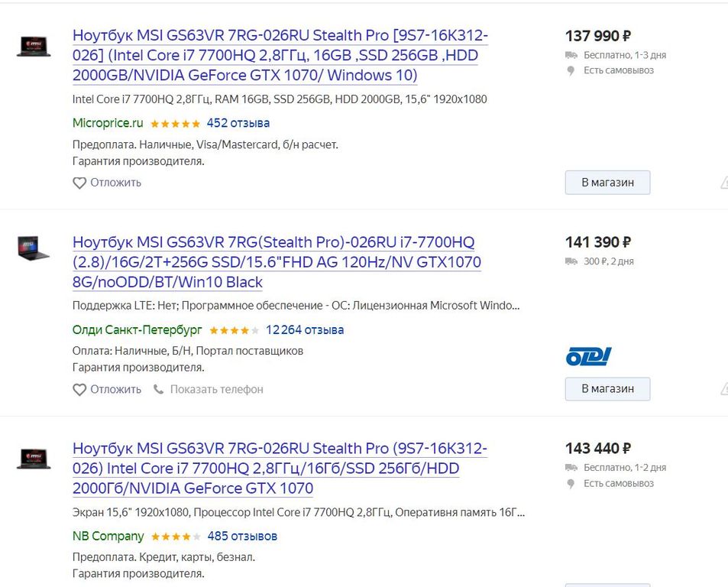Open NB Company shop name link

point(108,537)
